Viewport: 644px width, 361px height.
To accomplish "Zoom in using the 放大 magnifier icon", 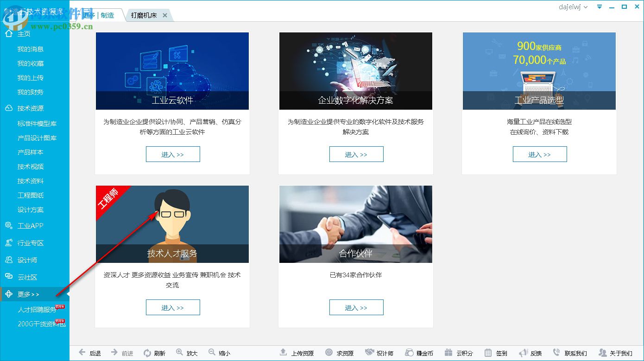I will tap(187, 352).
